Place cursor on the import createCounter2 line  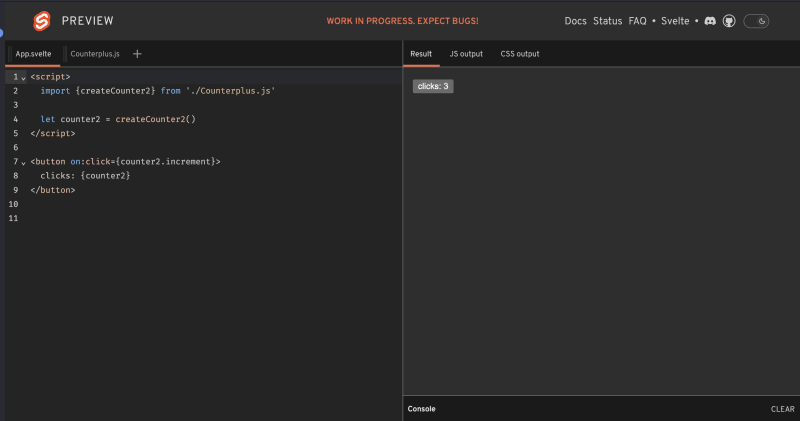pyautogui.click(x=158, y=91)
